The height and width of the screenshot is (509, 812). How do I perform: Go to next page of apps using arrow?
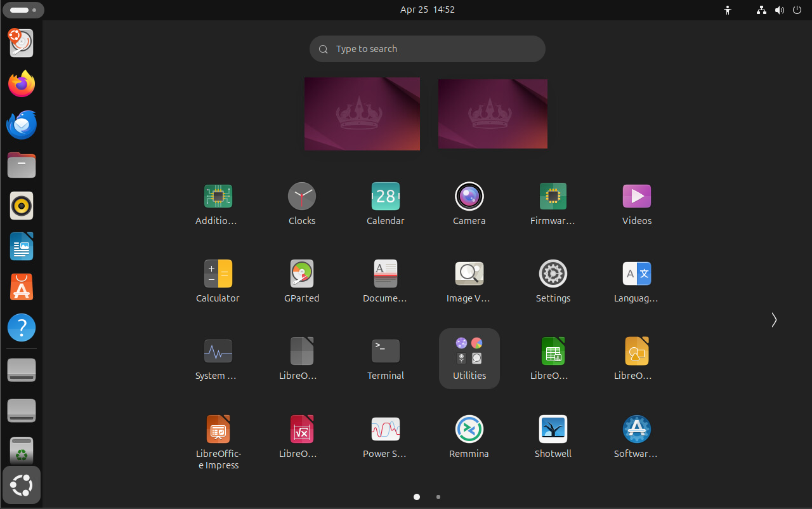pyautogui.click(x=773, y=320)
